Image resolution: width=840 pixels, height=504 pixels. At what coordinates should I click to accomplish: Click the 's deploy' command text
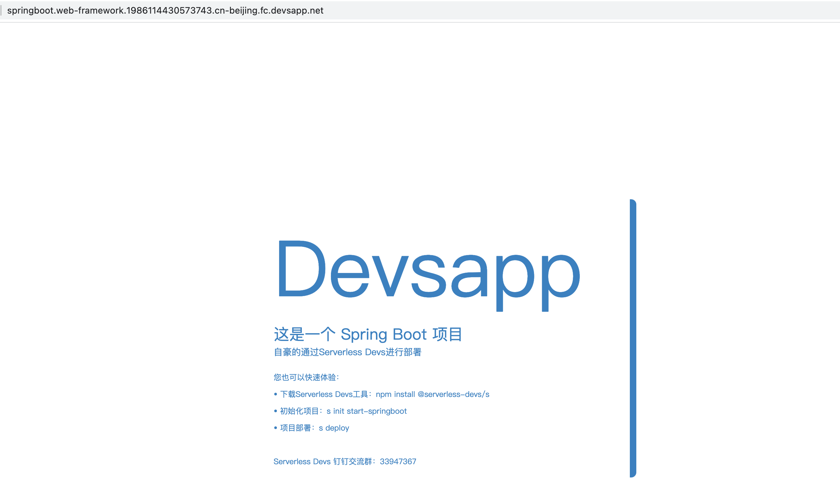(334, 428)
